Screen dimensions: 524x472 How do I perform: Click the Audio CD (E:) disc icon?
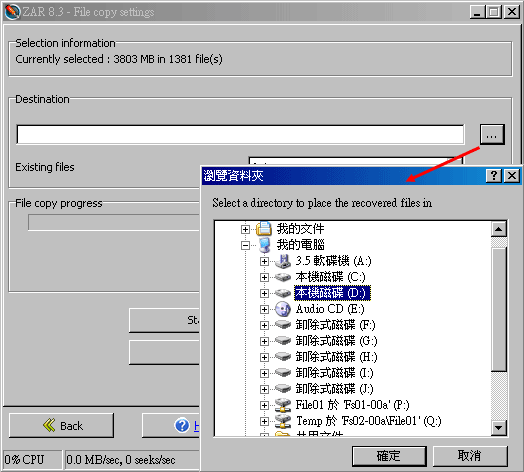pyautogui.click(x=283, y=309)
